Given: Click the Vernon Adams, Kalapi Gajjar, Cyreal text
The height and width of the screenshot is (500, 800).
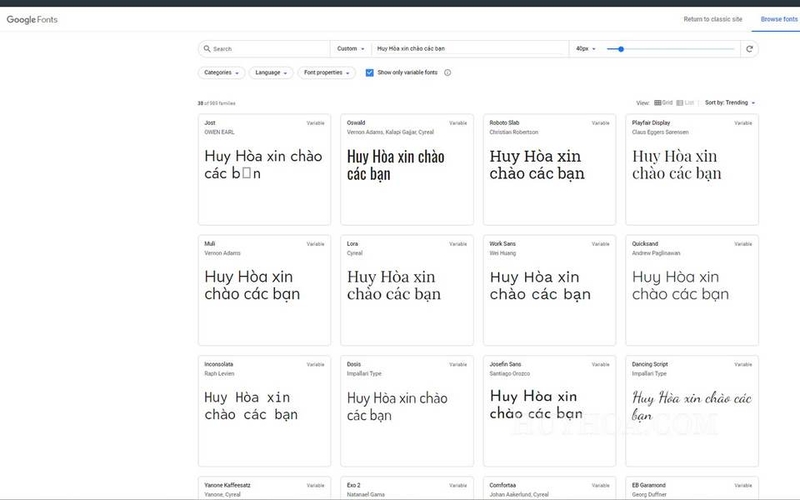Looking at the screenshot, I should pos(390,132).
